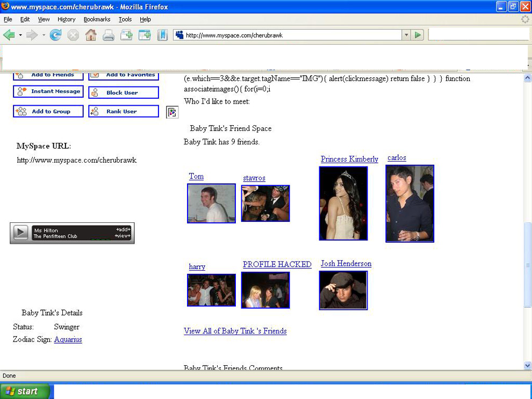Screen dimensions: 532x399
Task: Open the View menu
Action: (44, 19)
